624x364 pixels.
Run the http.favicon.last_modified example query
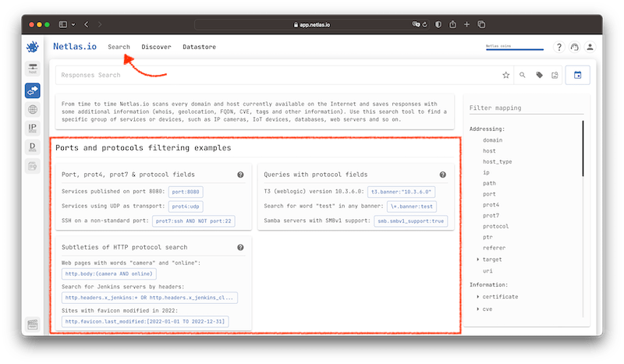coord(145,321)
